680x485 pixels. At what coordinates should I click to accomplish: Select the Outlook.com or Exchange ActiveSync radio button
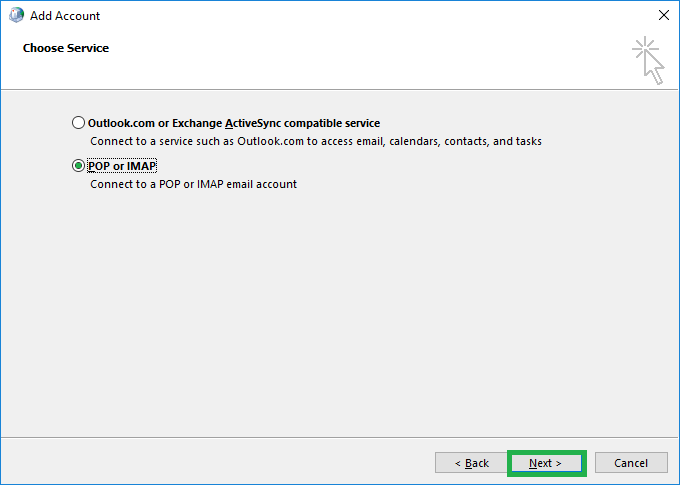click(x=78, y=123)
